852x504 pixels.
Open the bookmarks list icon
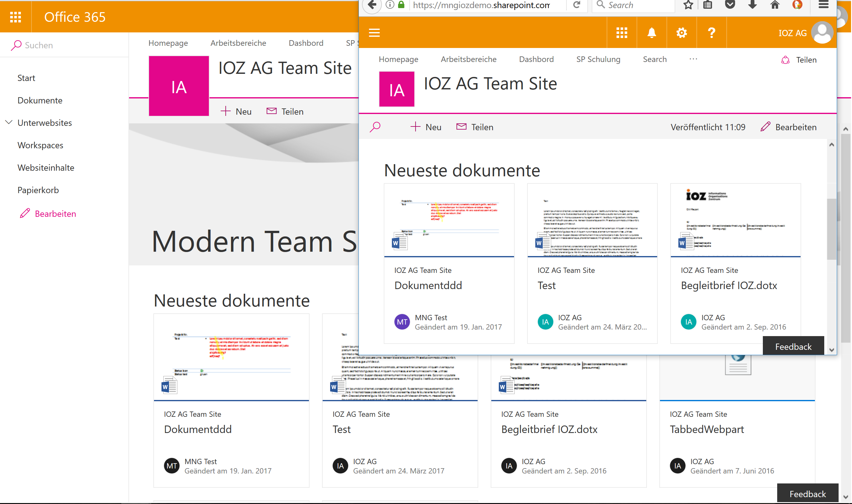(708, 5)
